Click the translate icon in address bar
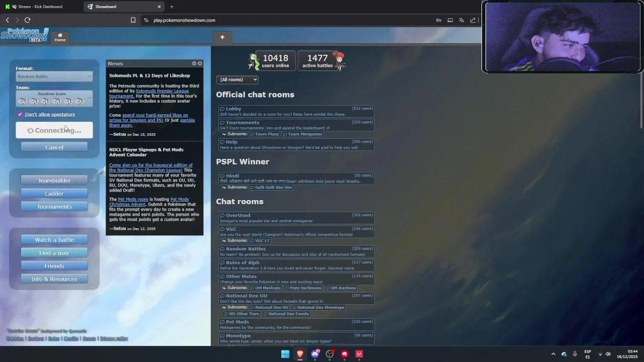644x362 pixels. (x=461, y=20)
